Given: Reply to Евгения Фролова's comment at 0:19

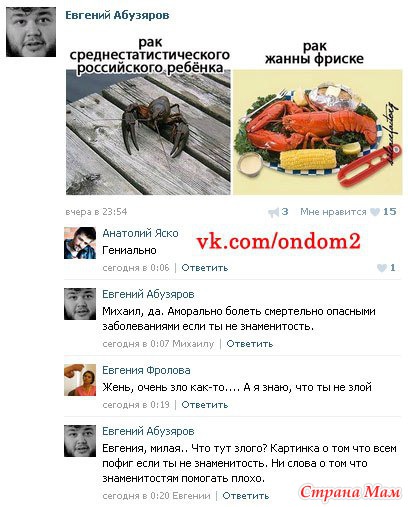Looking at the screenshot, I should pyautogui.click(x=205, y=405).
